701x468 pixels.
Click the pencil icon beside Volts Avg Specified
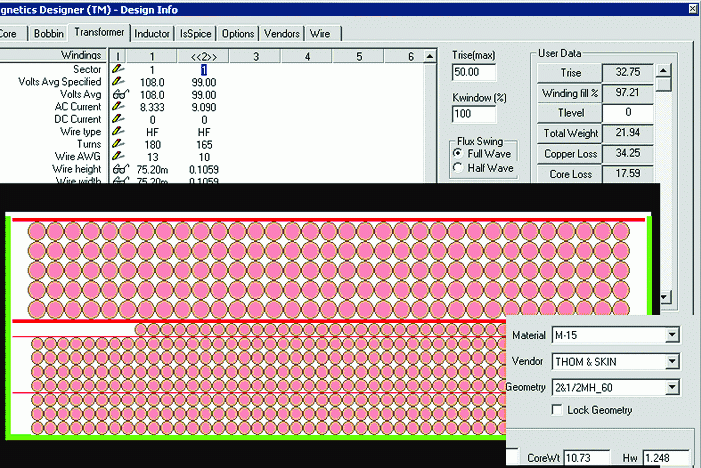tap(118, 81)
